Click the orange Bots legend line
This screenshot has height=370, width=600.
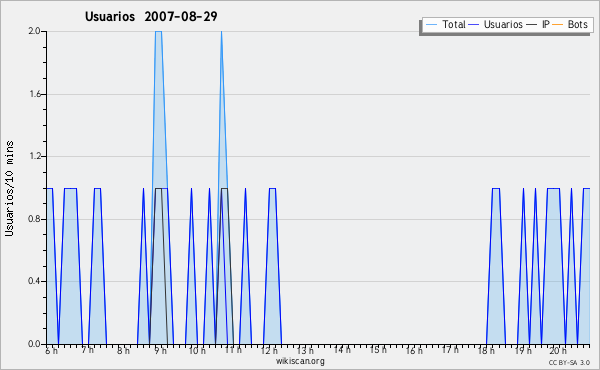pyautogui.click(x=558, y=25)
